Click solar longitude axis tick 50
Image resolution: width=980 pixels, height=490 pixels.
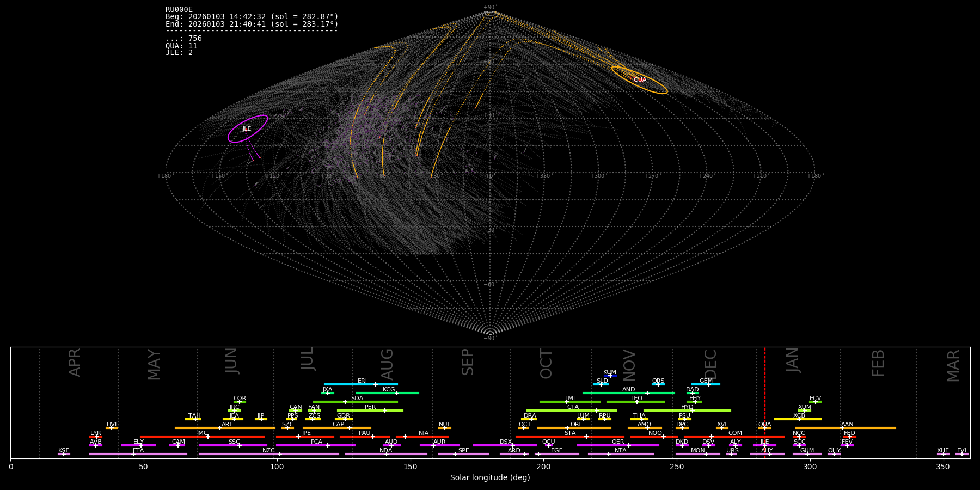tap(144, 467)
